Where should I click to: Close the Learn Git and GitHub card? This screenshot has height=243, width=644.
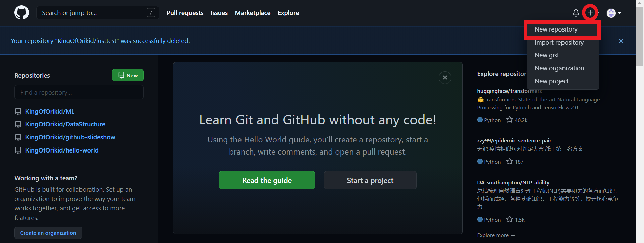[x=445, y=78]
